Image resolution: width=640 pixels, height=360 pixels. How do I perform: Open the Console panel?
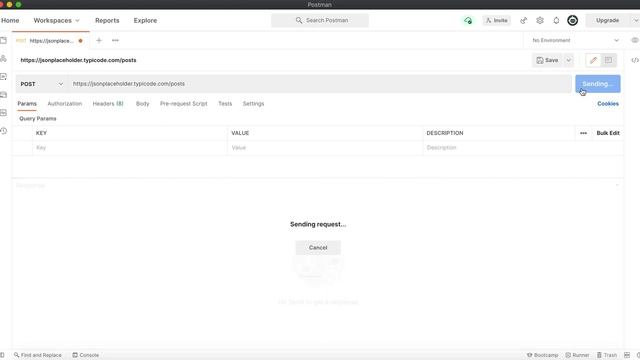pyautogui.click(x=86, y=355)
